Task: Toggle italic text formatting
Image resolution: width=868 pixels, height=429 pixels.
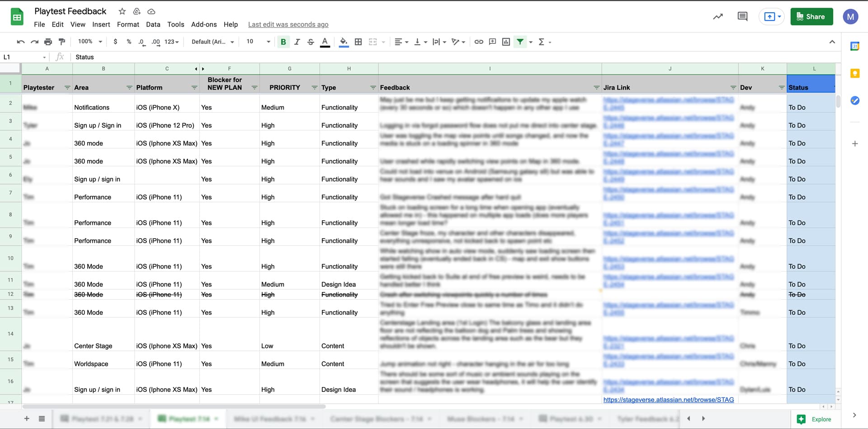Action: [x=297, y=42]
